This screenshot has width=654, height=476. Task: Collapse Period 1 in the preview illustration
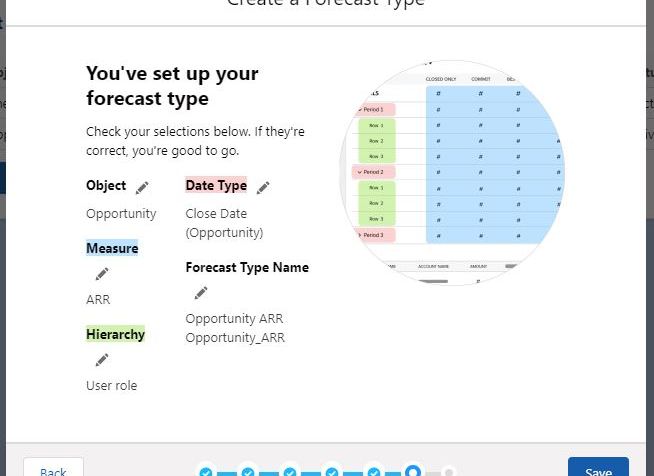pos(361,108)
